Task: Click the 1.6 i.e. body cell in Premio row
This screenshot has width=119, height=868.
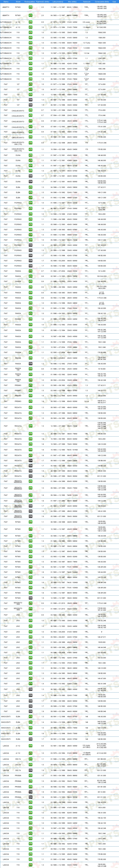Action: pyautogui.click(x=86, y=401)
